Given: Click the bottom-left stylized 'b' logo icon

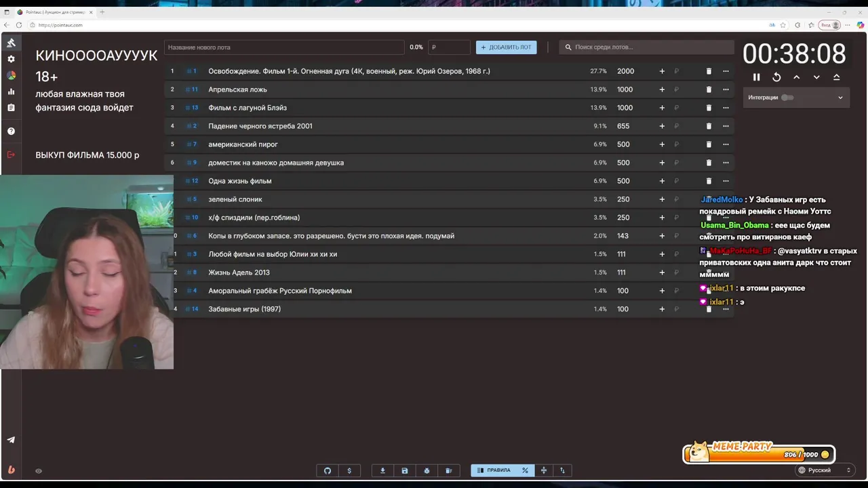Looking at the screenshot, I should click(x=11, y=470).
